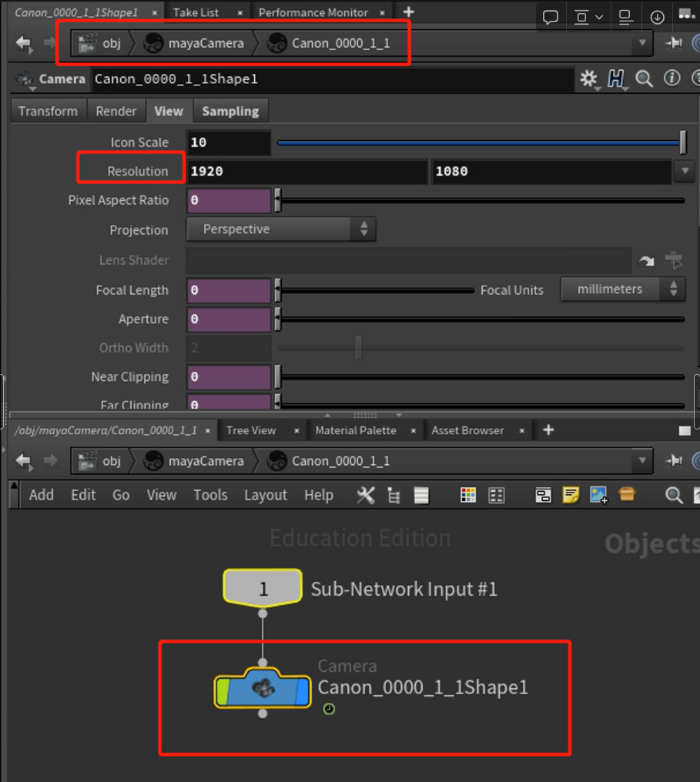The image size is (700, 782).
Task: Switch to list mode icon in the network toolbar
Action: (421, 495)
